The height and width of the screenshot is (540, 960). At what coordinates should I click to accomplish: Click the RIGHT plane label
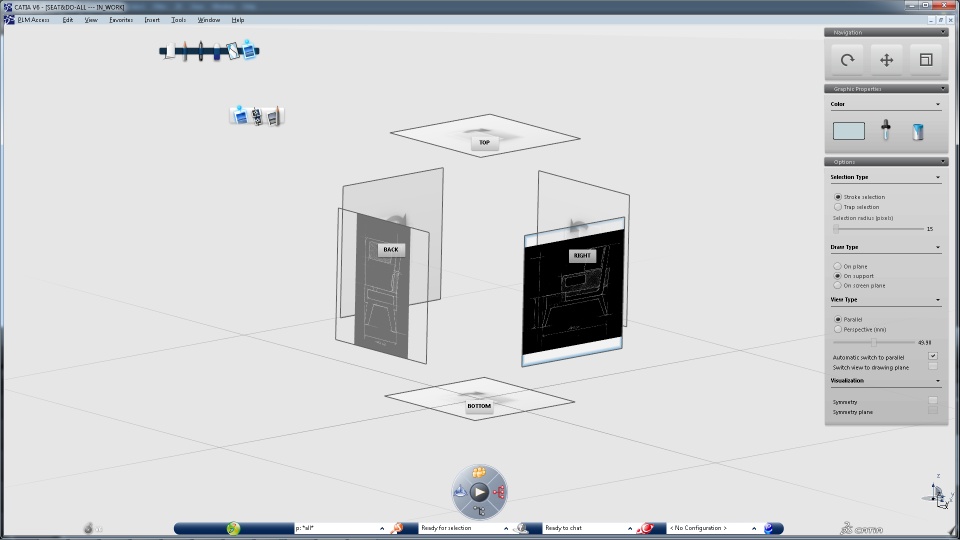582,255
